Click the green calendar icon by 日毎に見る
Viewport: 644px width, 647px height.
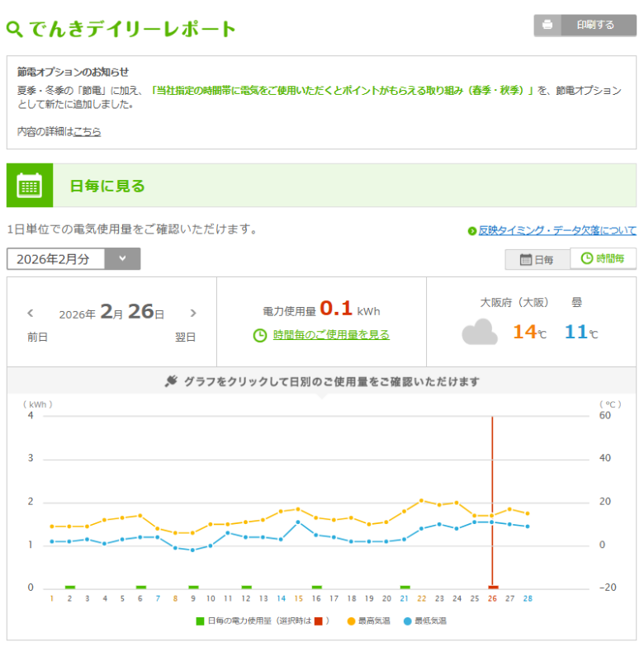coord(30,185)
